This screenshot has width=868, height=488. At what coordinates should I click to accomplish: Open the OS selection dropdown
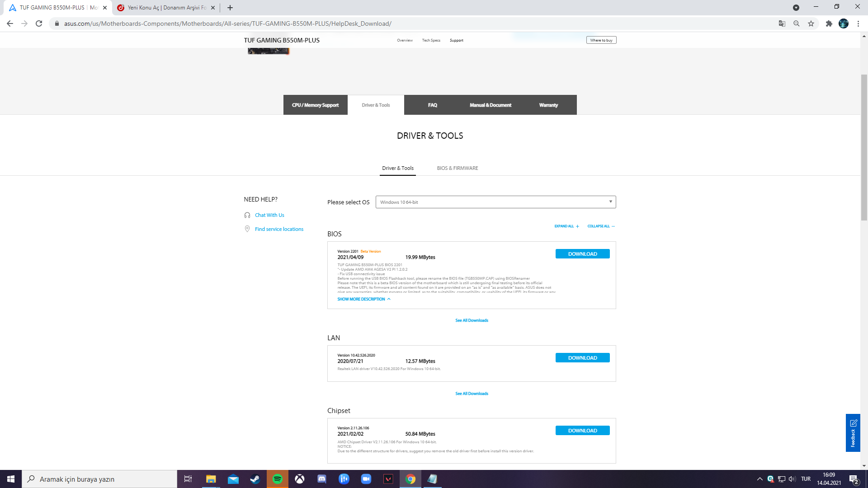[495, 202]
